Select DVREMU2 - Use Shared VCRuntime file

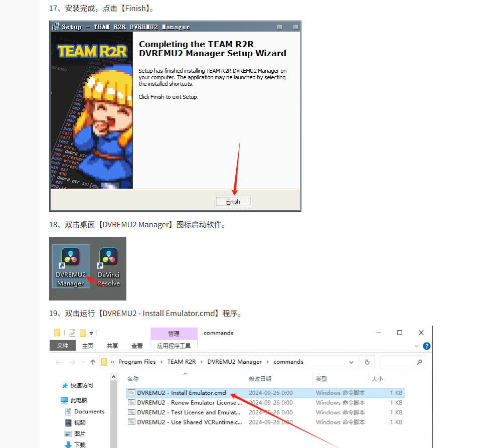(189, 422)
